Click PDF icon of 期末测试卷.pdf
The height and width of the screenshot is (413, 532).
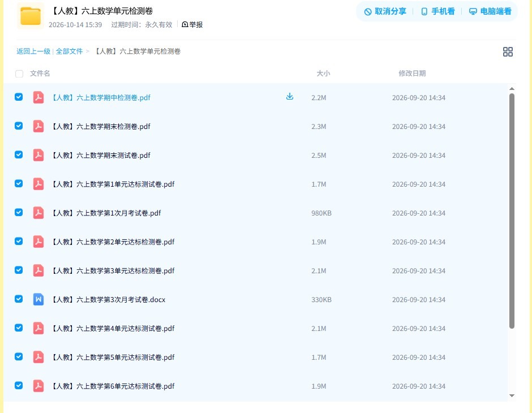pyautogui.click(x=38, y=155)
